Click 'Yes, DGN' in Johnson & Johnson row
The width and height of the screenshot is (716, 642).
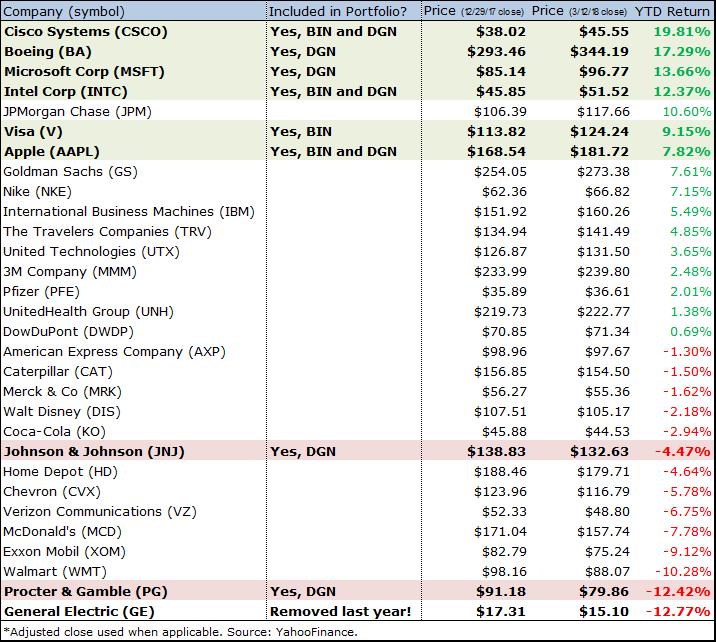[303, 452]
